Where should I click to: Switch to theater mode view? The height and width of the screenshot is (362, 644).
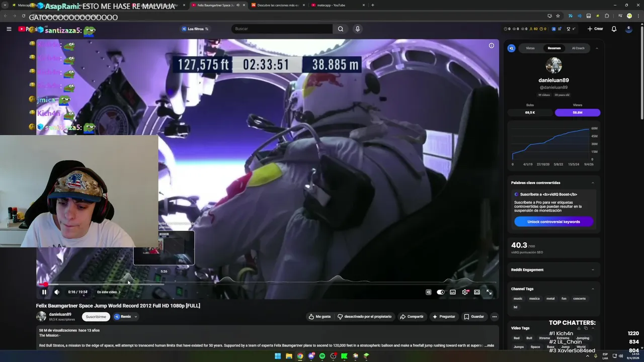(477, 292)
